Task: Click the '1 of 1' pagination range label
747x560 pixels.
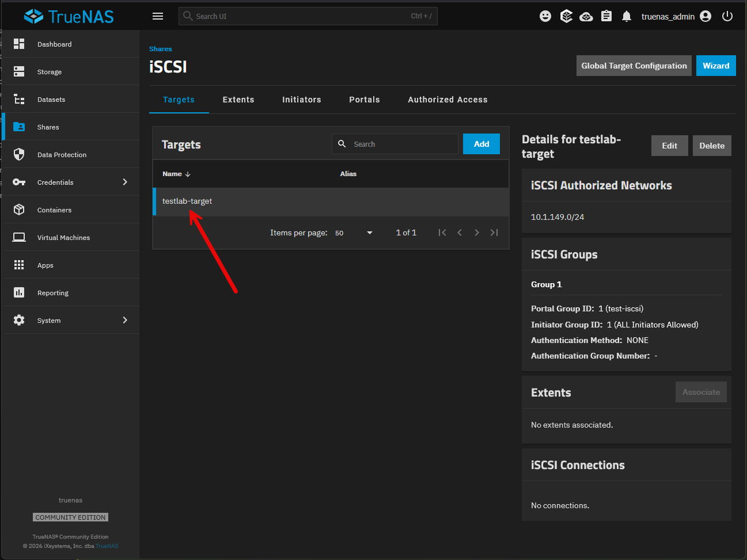Action: click(x=406, y=233)
